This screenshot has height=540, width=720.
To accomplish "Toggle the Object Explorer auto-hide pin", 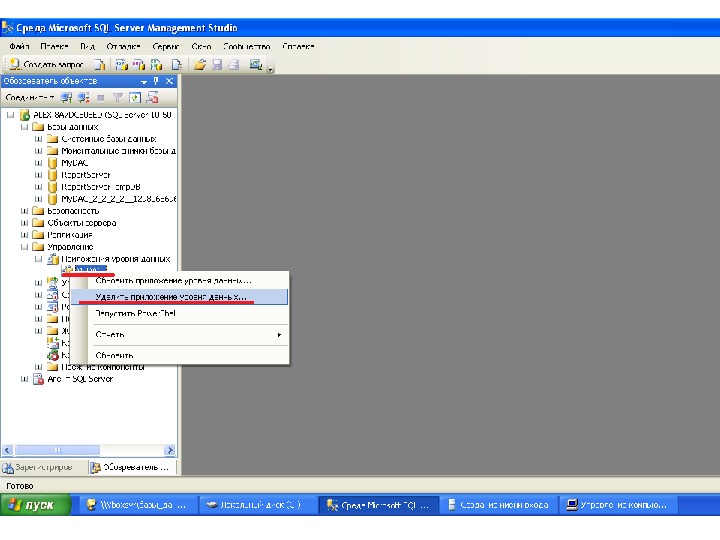I will [x=156, y=81].
